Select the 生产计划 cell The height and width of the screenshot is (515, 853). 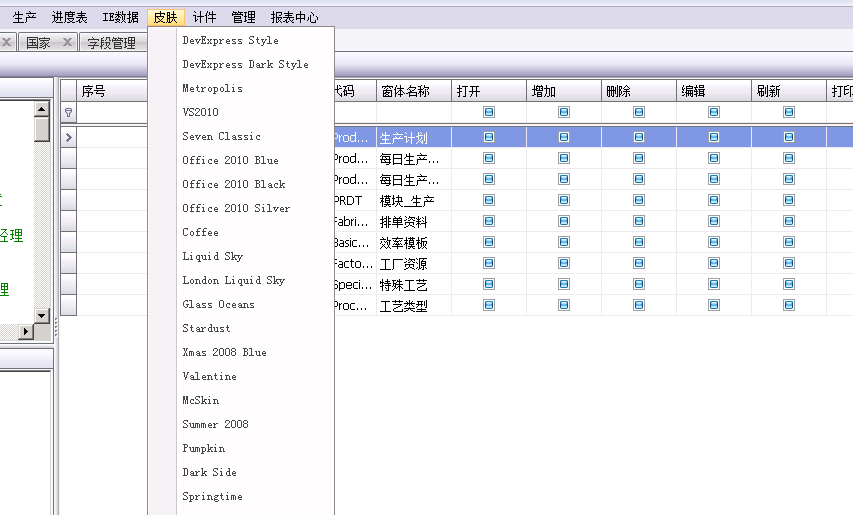coord(413,138)
